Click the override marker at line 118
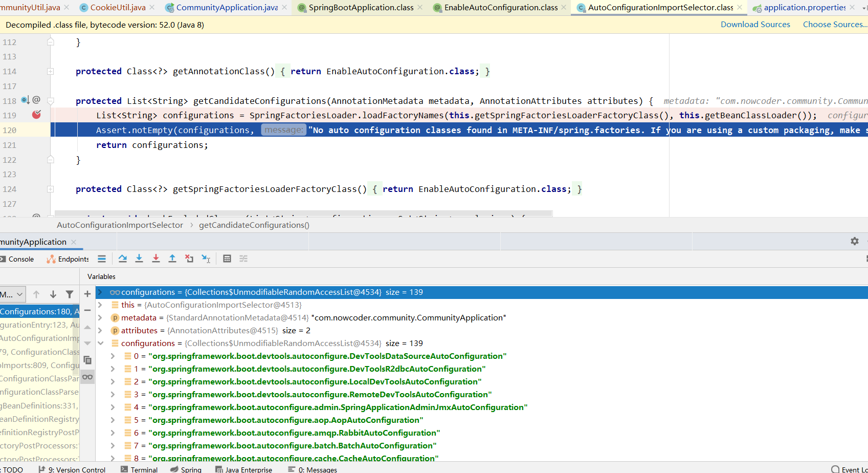This screenshot has height=473, width=868. tap(25, 100)
